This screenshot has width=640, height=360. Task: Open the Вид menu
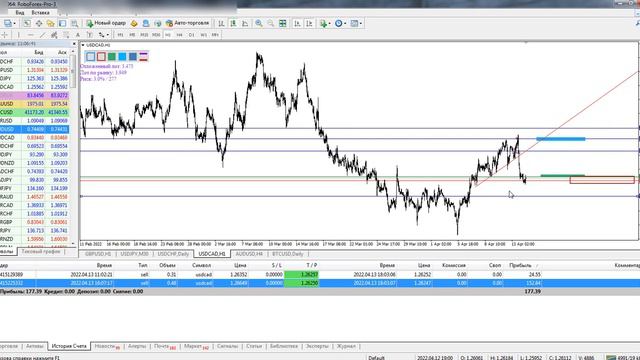tap(19, 13)
